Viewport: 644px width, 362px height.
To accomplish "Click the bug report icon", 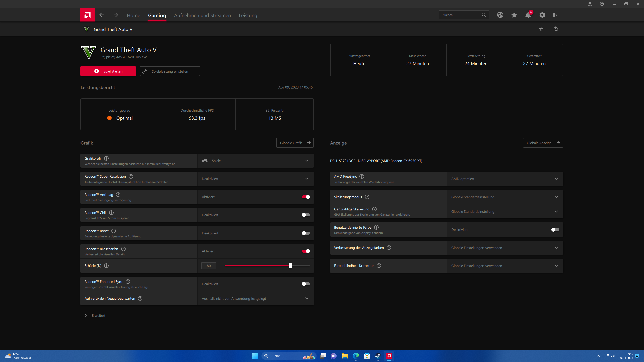I will (590, 4).
